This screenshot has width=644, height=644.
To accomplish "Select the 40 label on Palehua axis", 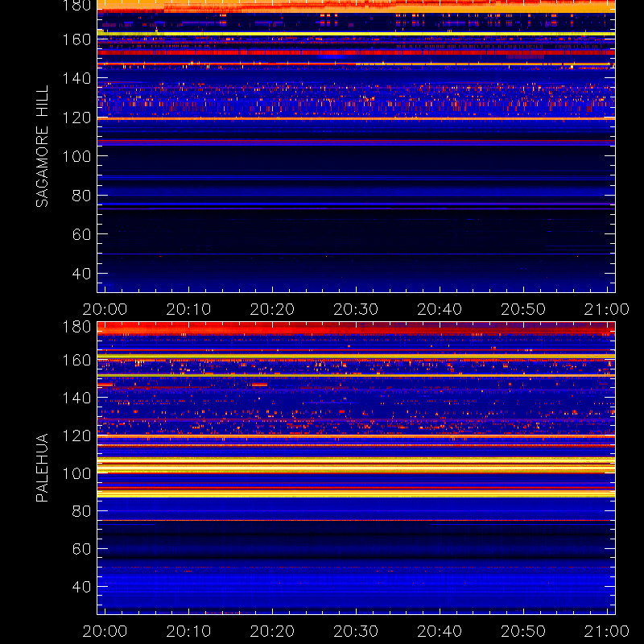I will point(81,587).
